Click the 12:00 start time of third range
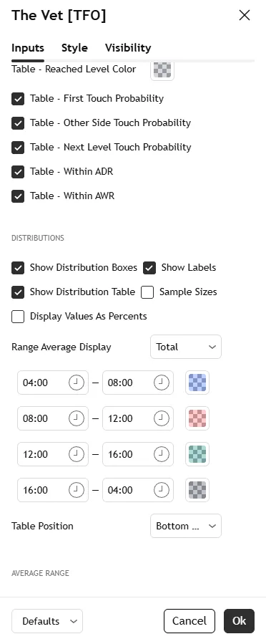This screenshot has width=266, height=644. coord(53,454)
